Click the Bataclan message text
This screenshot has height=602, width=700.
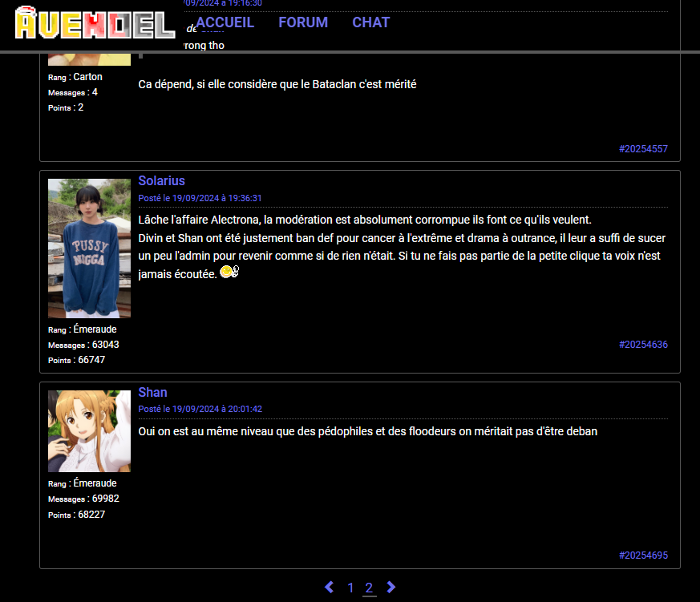(x=277, y=84)
